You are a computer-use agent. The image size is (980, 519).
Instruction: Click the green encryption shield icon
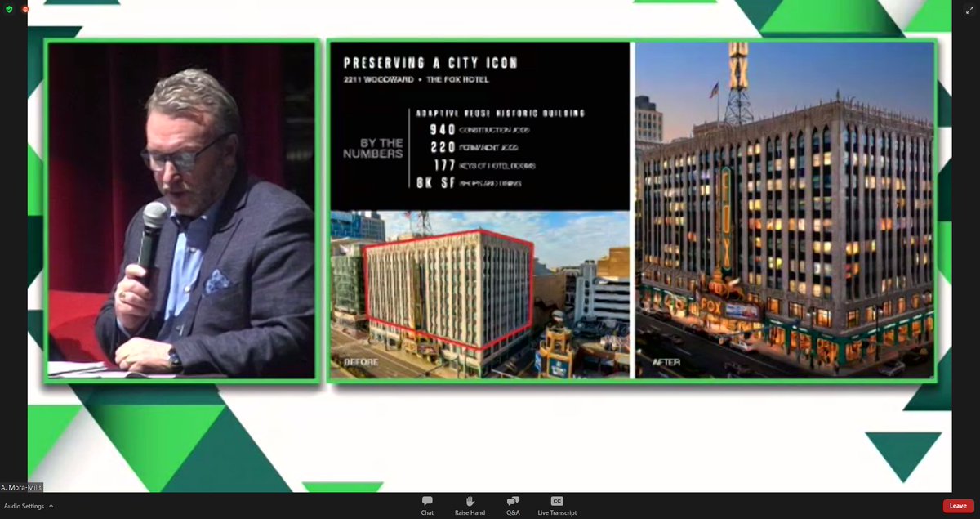click(x=9, y=9)
